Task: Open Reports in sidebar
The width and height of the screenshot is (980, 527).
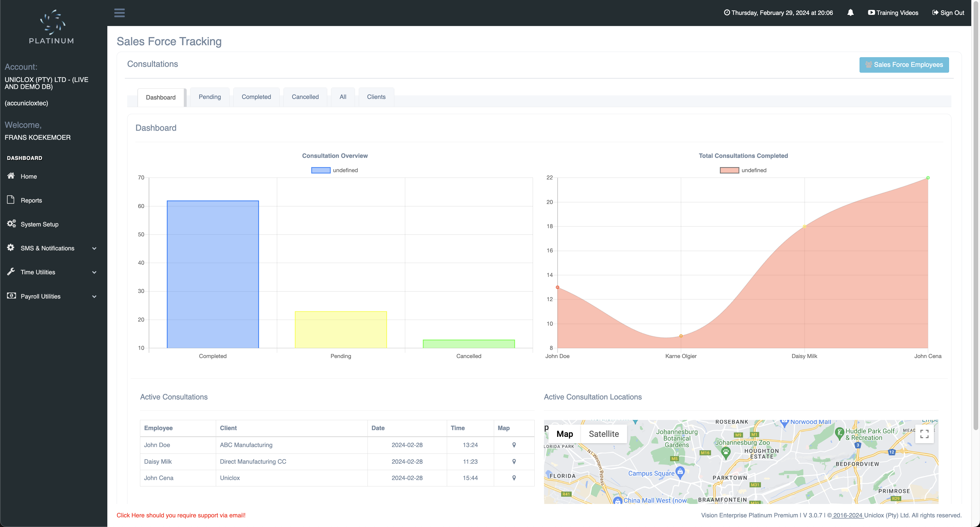Action: coord(31,200)
